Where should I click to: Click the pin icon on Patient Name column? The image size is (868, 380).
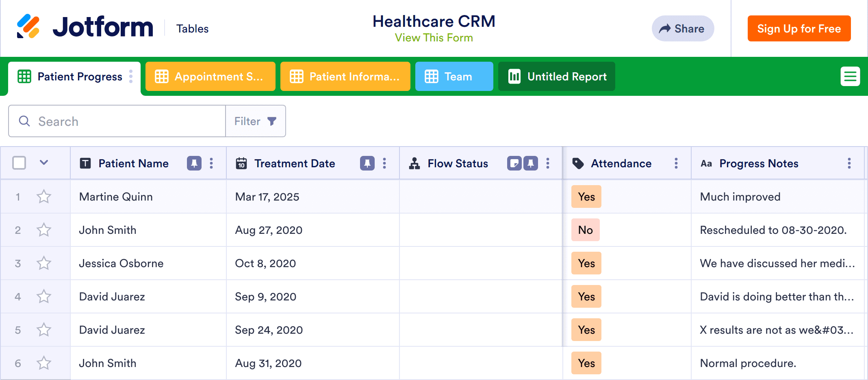[194, 163]
